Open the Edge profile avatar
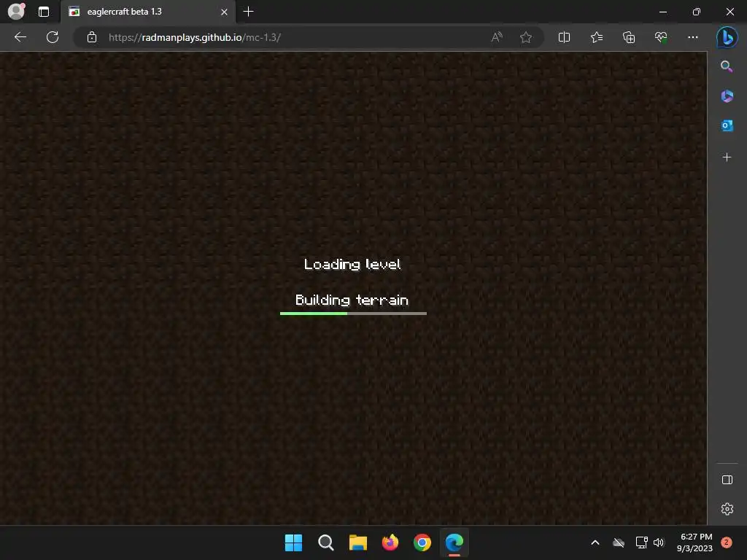Screen dimensions: 747x560 (x=16, y=12)
